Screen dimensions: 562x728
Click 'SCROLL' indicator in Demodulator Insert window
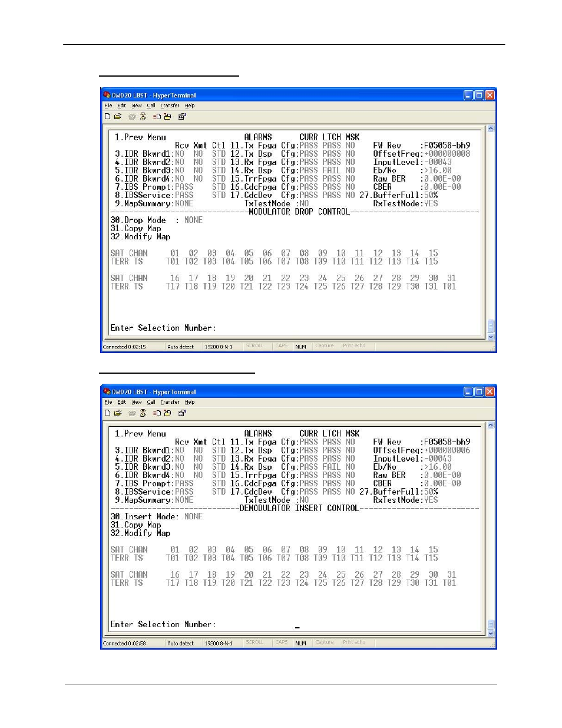click(254, 643)
